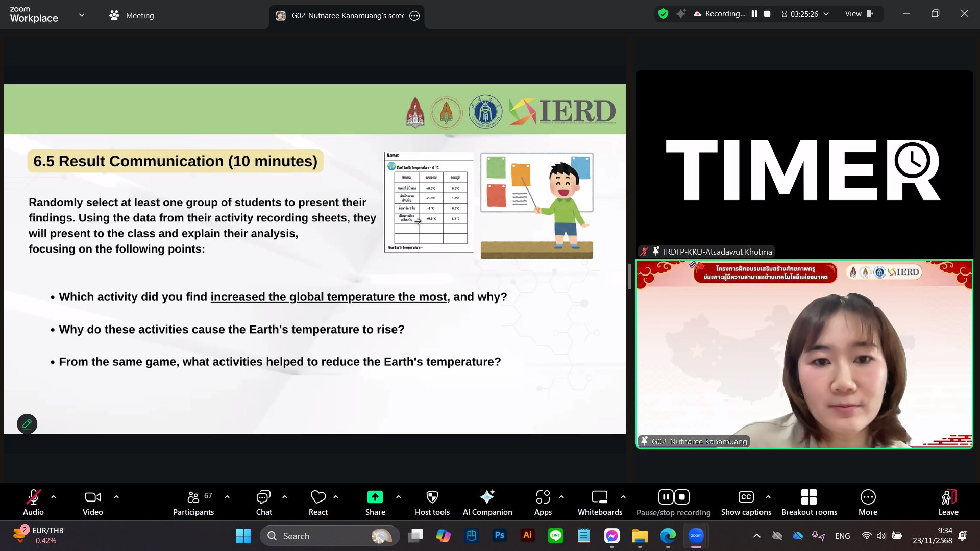Unmute microphone with Audio button
The image size is (980, 551).
coord(33,503)
